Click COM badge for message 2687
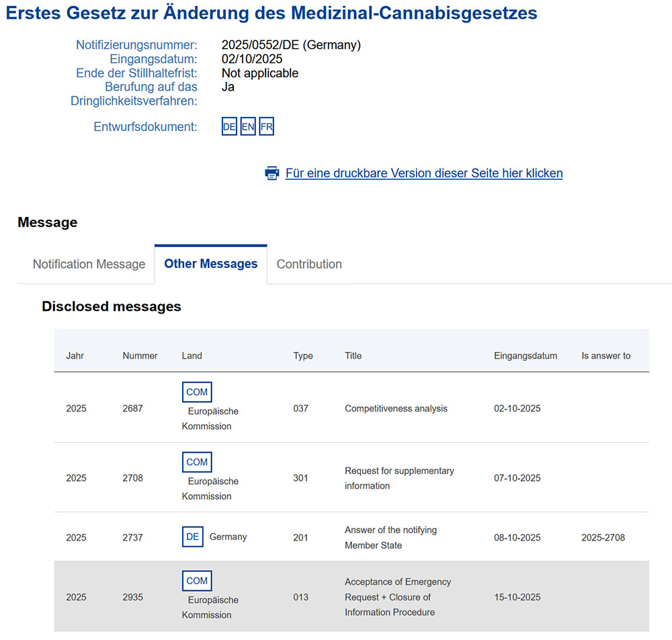This screenshot has height=640, width=672. 197,392
